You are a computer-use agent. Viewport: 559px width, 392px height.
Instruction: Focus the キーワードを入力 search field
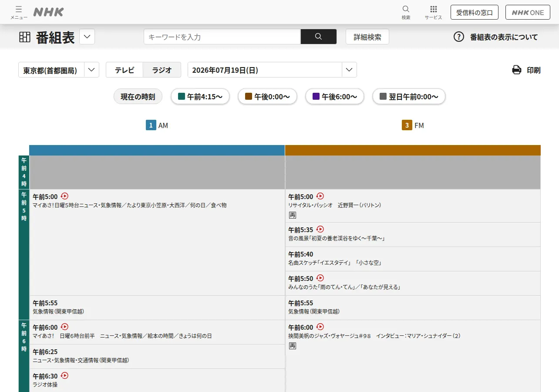point(222,37)
